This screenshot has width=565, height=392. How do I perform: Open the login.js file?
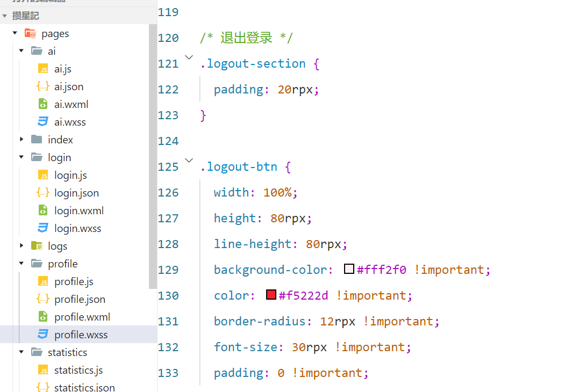70,175
